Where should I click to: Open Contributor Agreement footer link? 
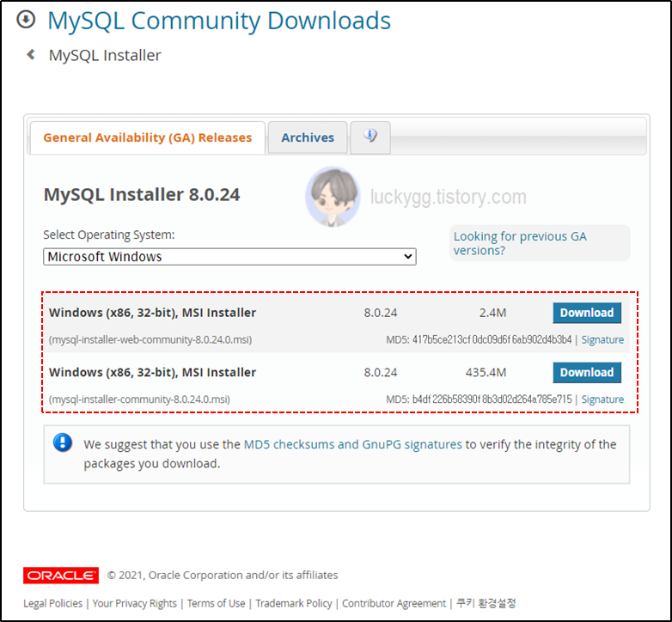coord(394,603)
